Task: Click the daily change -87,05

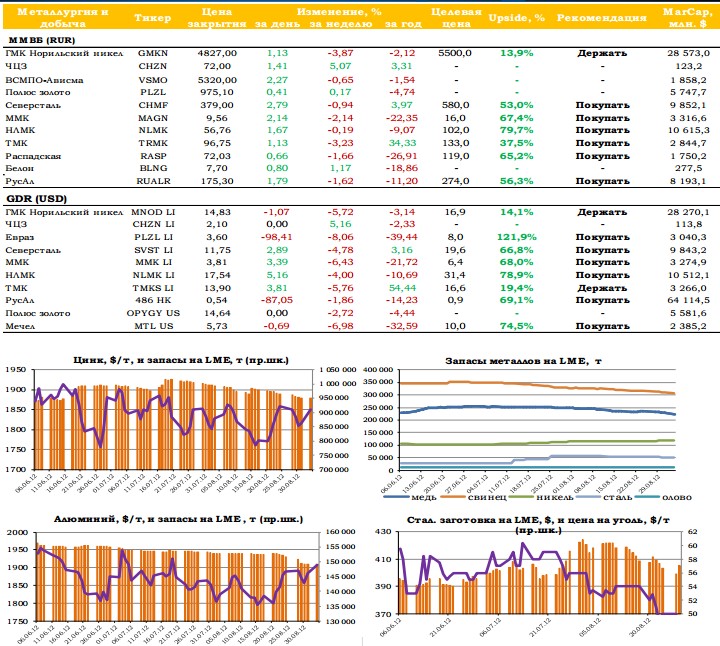Action: [x=276, y=300]
